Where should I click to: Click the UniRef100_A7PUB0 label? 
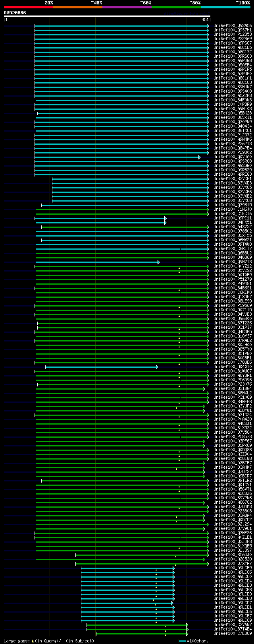pos(233,74)
